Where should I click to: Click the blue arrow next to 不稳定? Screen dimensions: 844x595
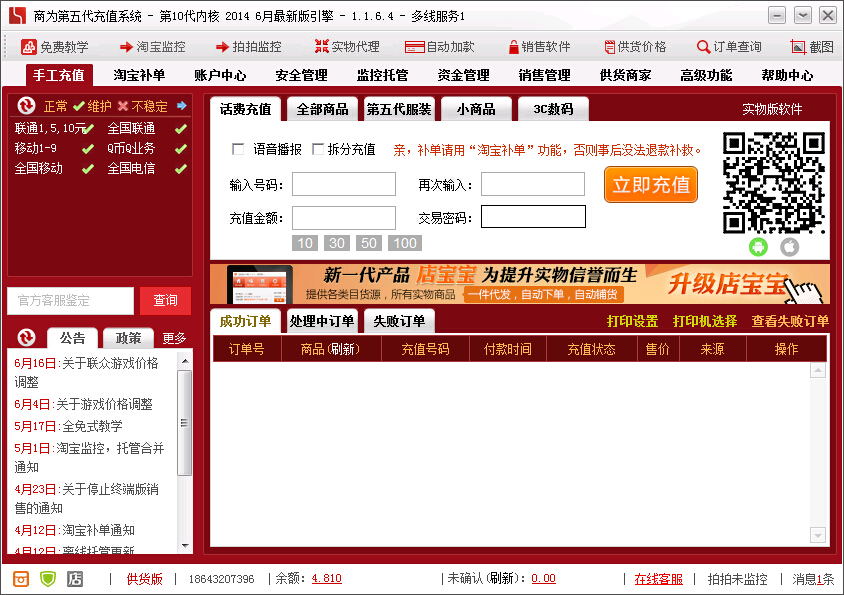182,106
